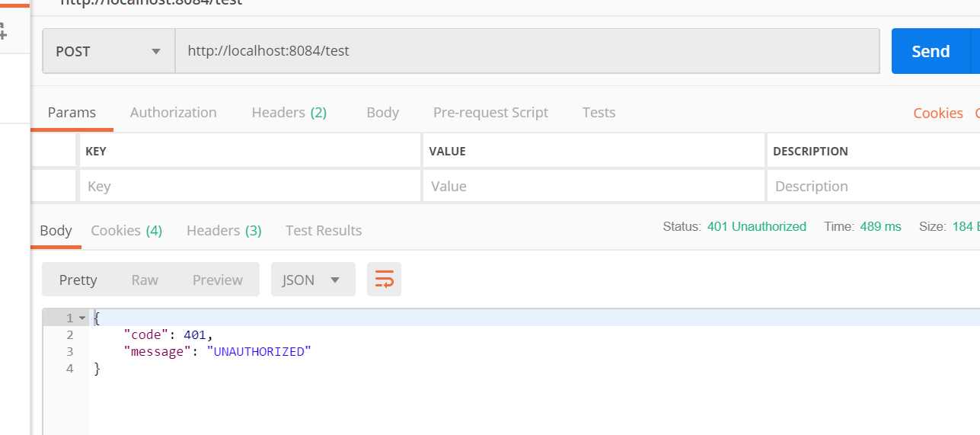Image resolution: width=980 pixels, height=435 pixels.
Task: Focus the request URL field
Action: (x=527, y=51)
